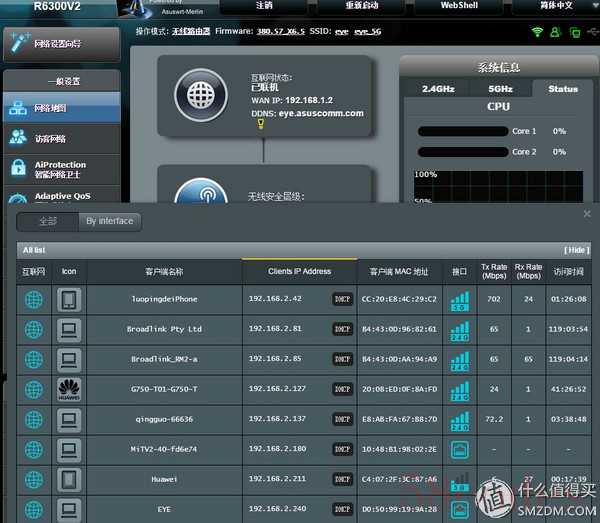Toggle the By interface view
Screen dimensions: 600x523
click(109, 221)
